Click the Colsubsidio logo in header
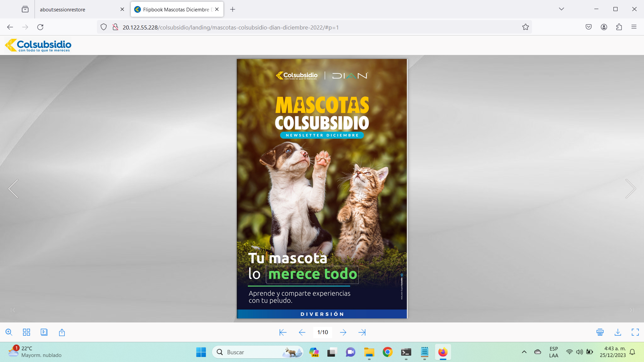Viewport: 644px width, 362px height. tap(38, 45)
